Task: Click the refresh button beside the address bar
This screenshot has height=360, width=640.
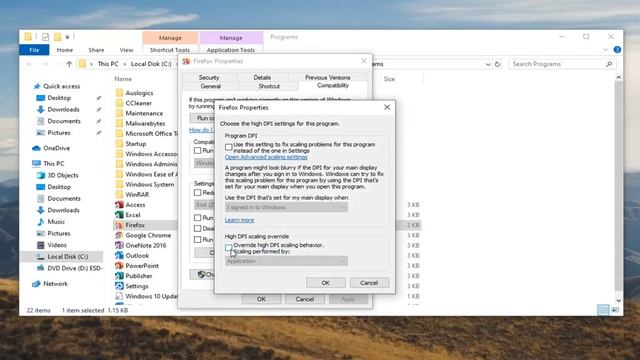Action: [497, 64]
